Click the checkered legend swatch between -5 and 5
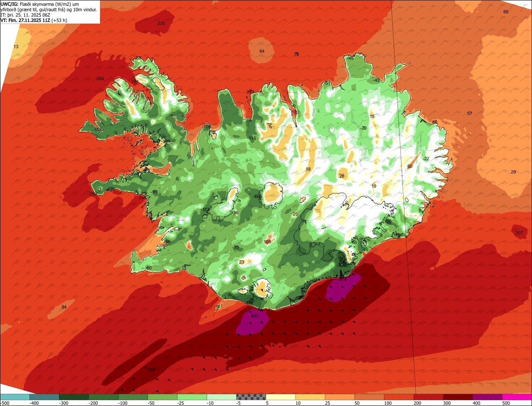532x406 pixels. [x=251, y=397]
